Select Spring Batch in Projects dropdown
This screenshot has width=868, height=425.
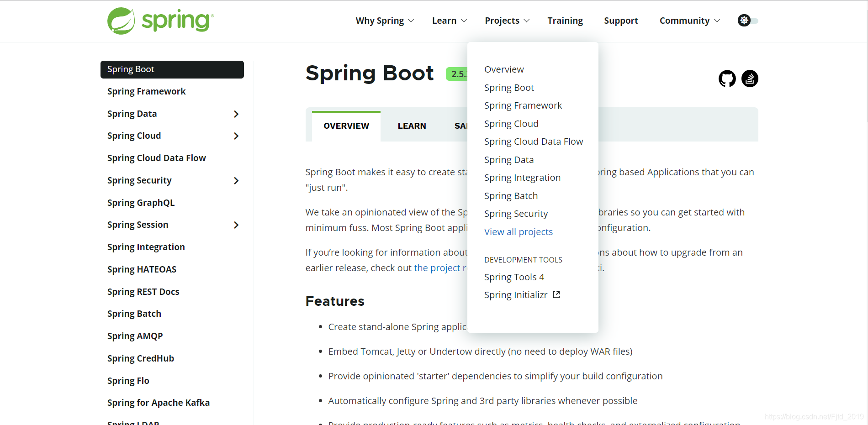pos(511,196)
